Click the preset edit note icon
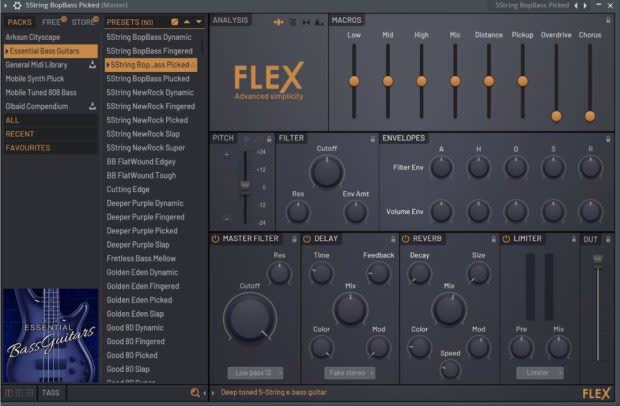This screenshot has height=406, width=620. click(174, 22)
